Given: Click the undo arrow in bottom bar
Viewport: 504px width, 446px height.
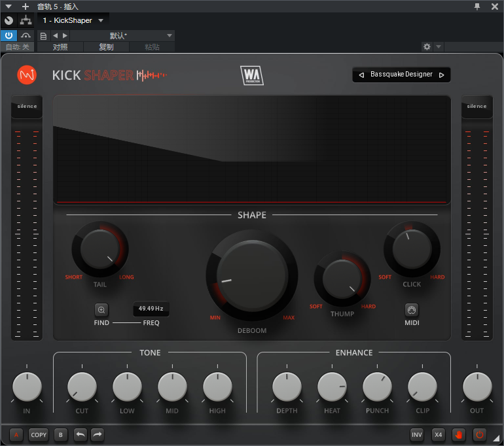Looking at the screenshot, I should click(81, 435).
